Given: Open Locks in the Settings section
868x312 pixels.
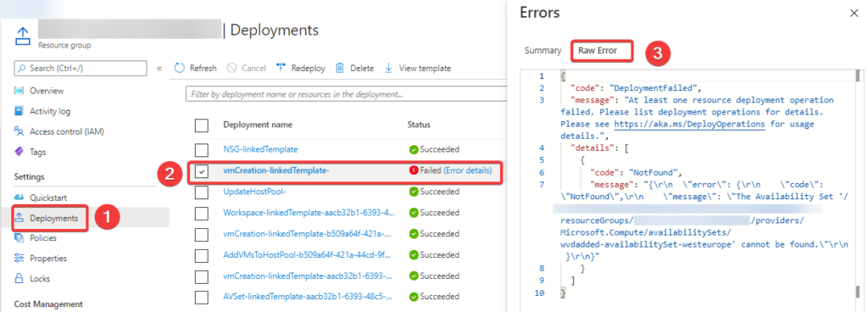Looking at the screenshot, I should (x=39, y=278).
